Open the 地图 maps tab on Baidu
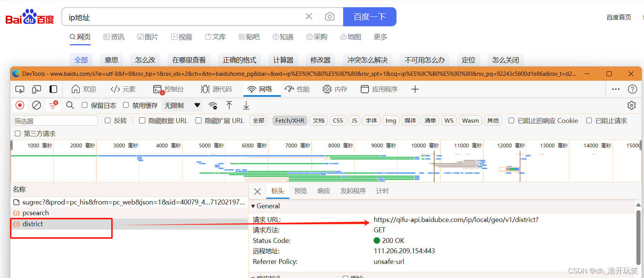 350,37
